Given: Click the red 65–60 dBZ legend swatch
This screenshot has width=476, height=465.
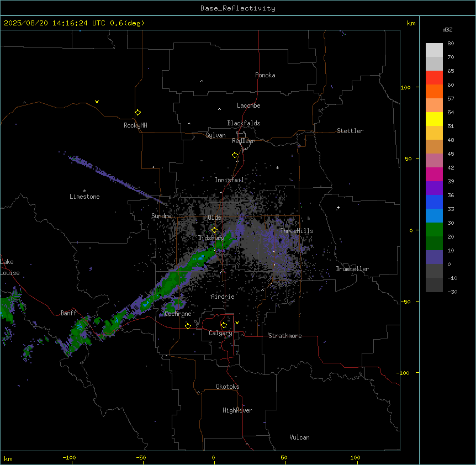Looking at the screenshot, I should pyautogui.click(x=434, y=78).
